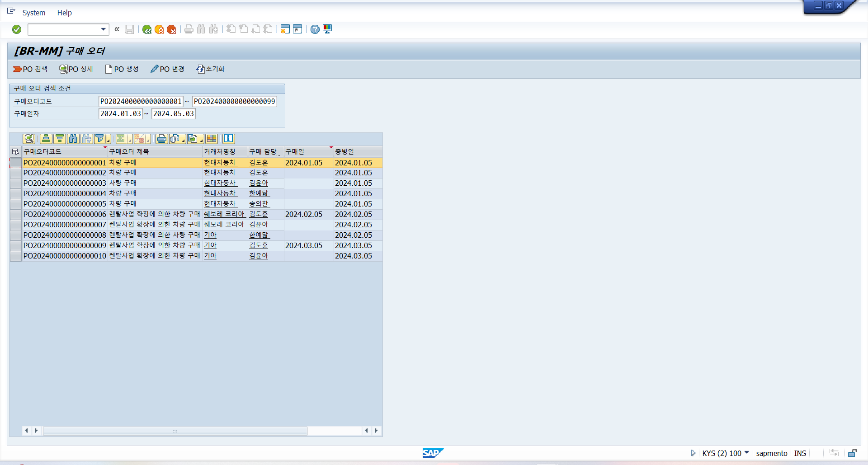Click the PO 검색 button

click(30, 69)
